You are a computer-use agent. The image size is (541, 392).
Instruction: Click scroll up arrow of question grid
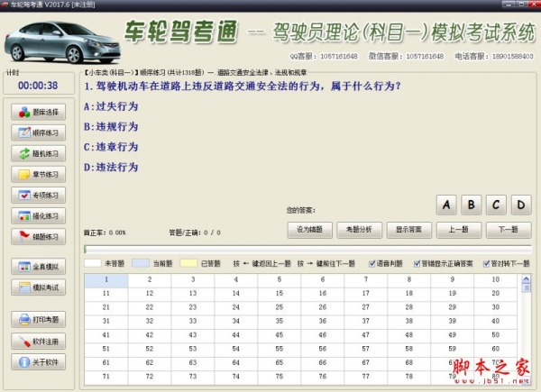click(x=527, y=278)
